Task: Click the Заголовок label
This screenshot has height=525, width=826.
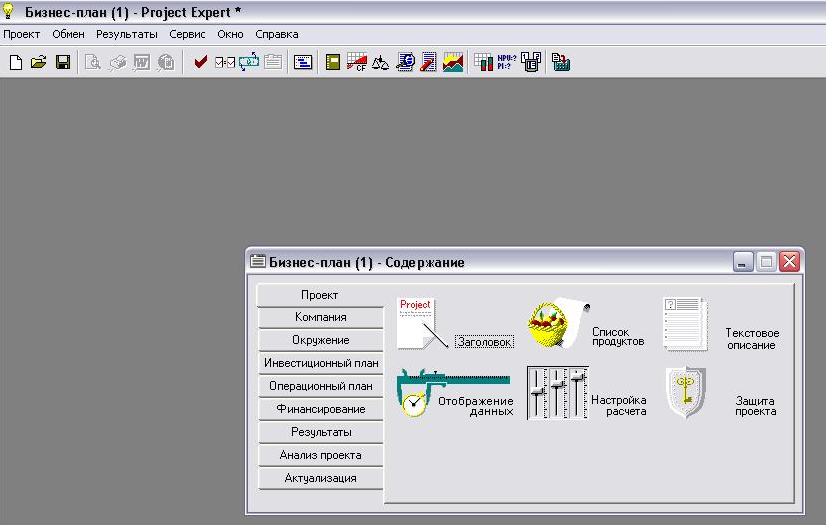Action: 485,342
